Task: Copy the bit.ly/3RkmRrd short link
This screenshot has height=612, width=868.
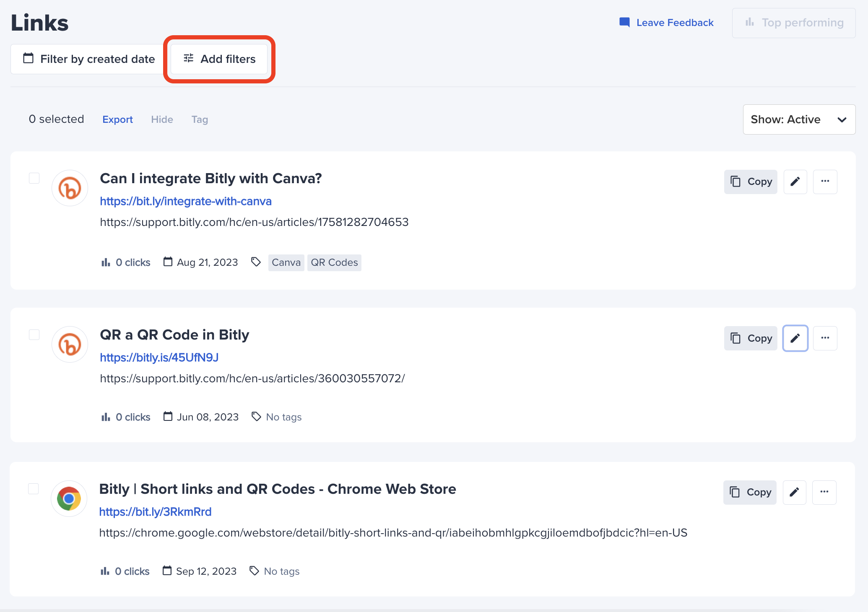Action: [750, 492]
